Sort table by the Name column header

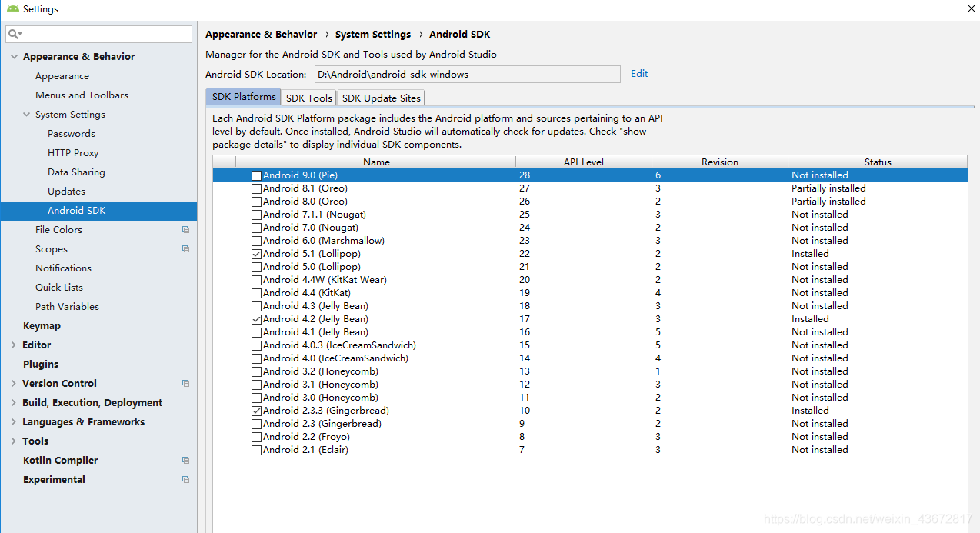pos(376,162)
